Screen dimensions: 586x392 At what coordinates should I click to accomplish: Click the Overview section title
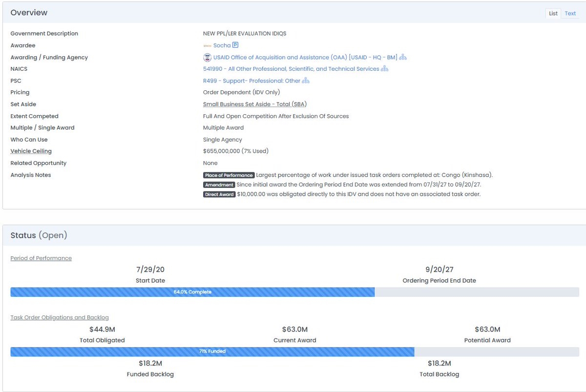point(29,13)
